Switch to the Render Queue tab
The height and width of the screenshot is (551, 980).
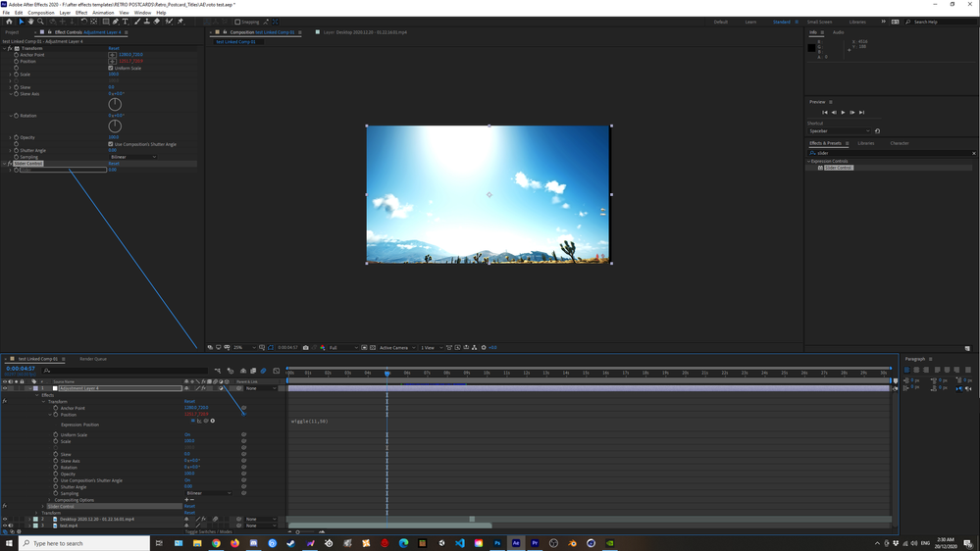click(x=93, y=359)
